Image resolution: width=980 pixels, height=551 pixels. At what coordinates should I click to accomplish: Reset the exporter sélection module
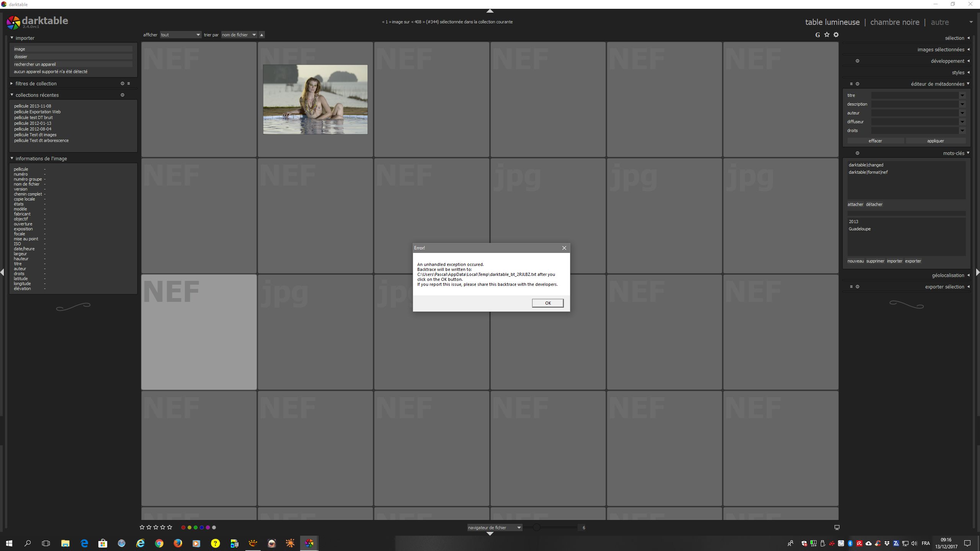coord(857,287)
